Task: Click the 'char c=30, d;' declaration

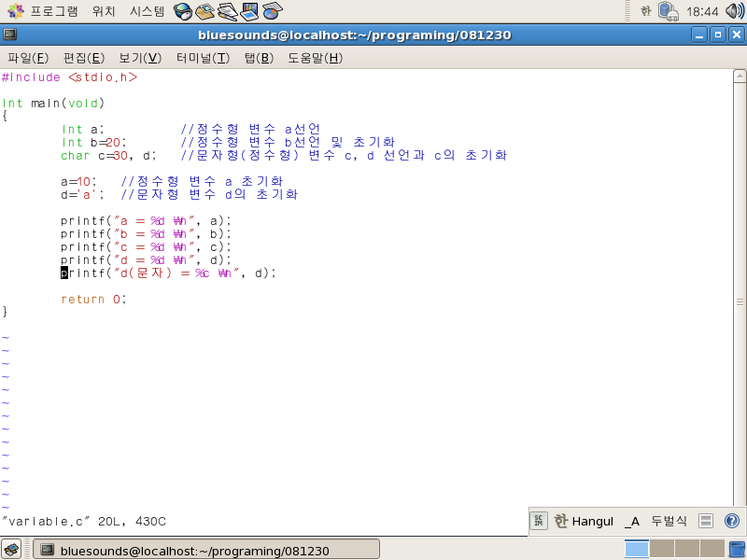Action: tap(108, 156)
